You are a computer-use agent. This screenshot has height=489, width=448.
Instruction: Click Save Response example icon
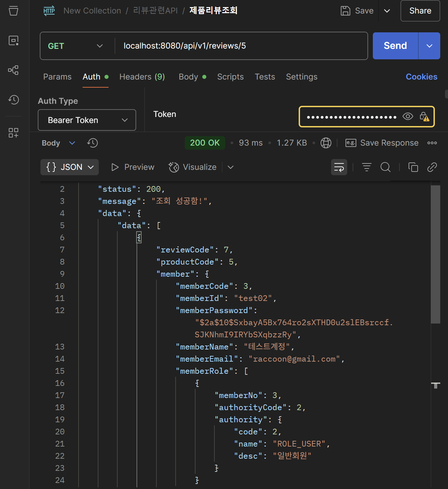pyautogui.click(x=351, y=143)
